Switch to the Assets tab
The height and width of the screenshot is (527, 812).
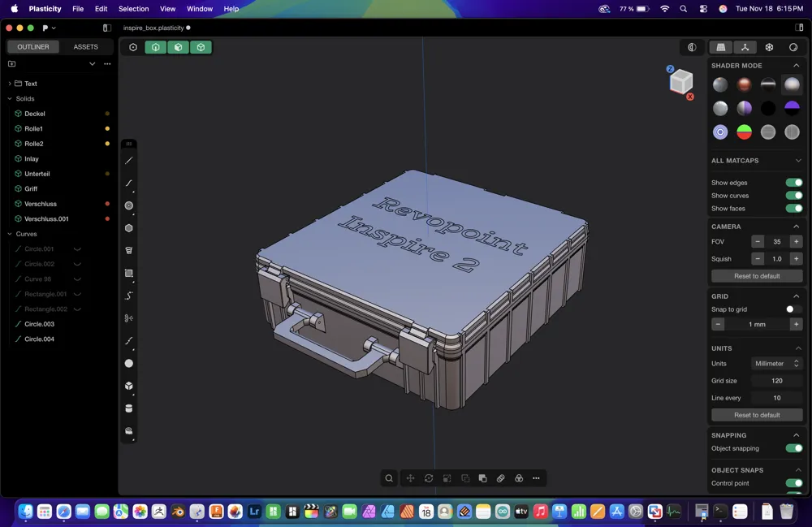click(85, 46)
